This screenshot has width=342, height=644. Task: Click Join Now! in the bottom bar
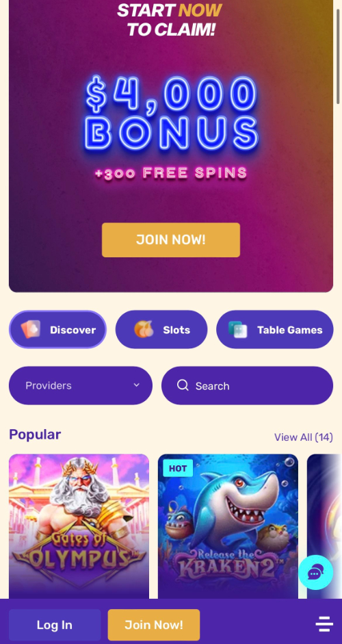click(154, 625)
